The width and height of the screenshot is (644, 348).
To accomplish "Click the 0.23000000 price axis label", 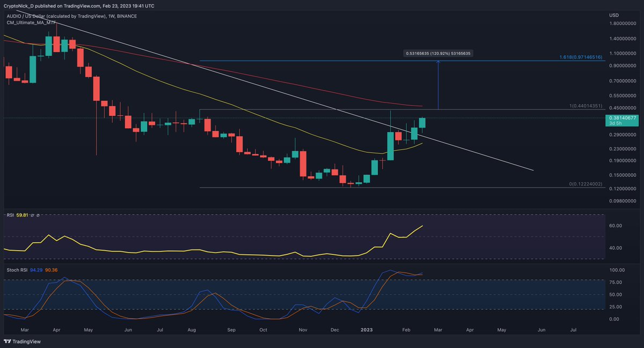I will 623,149.
